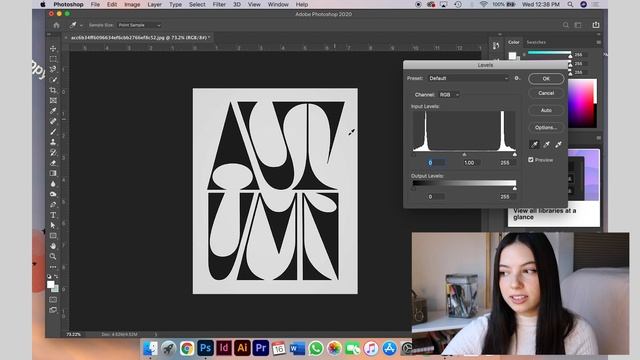640x360 pixels.
Task: Select the History Brush tool
Action: (x=53, y=152)
